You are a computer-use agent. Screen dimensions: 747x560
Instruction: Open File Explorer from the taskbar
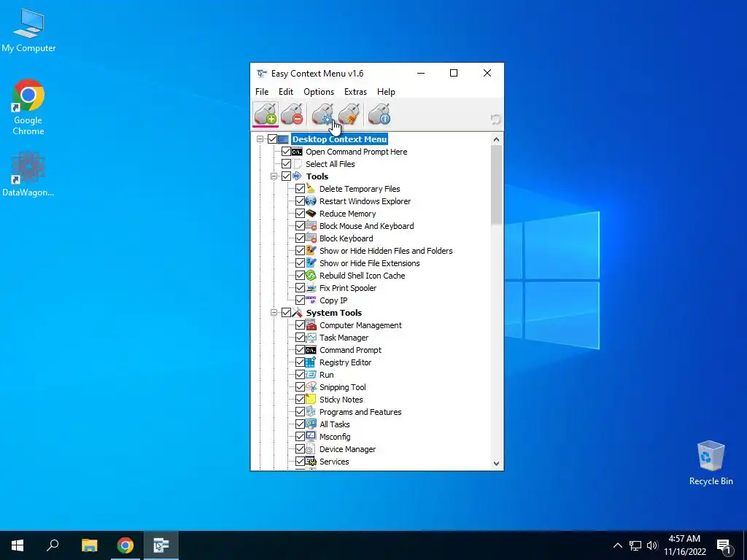[89, 545]
